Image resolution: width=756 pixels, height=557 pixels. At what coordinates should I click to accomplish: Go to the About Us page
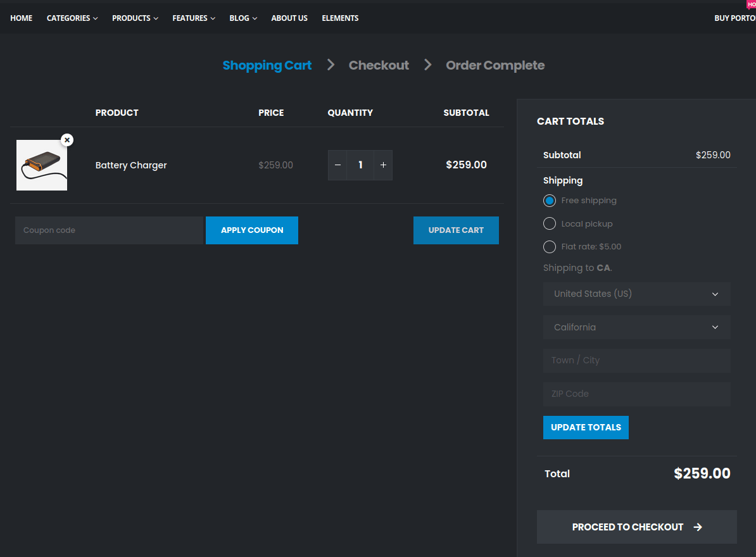coord(289,18)
